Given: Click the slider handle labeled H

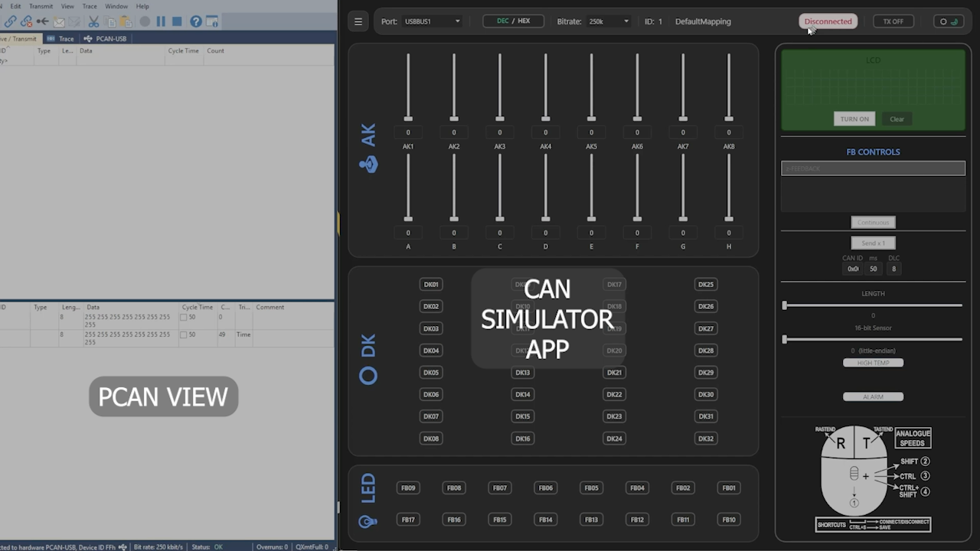Looking at the screenshot, I should (729, 219).
